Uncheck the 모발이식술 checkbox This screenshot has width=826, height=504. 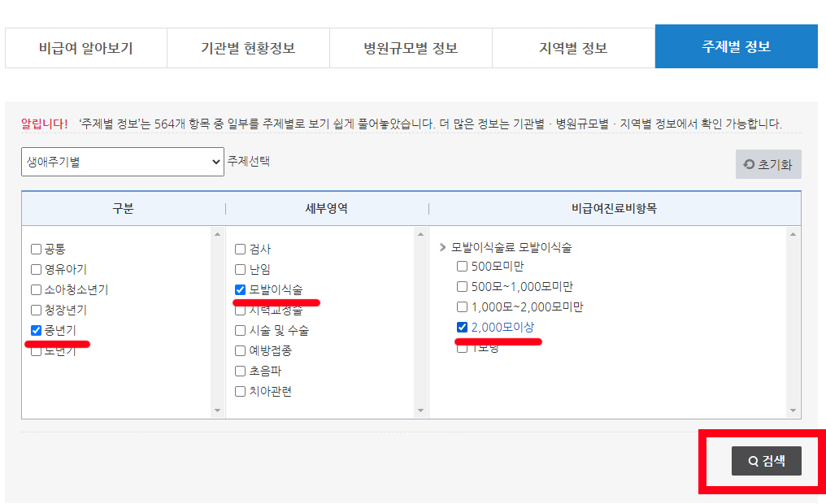[240, 289]
